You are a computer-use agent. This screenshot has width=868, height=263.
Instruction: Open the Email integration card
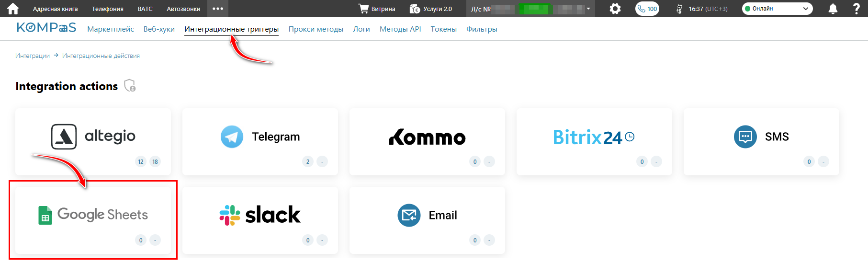[427, 220]
